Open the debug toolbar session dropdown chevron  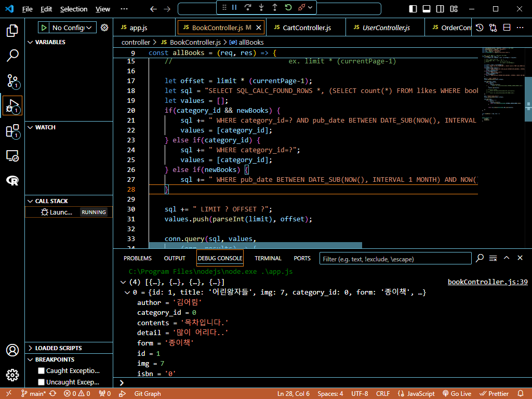(x=310, y=7)
